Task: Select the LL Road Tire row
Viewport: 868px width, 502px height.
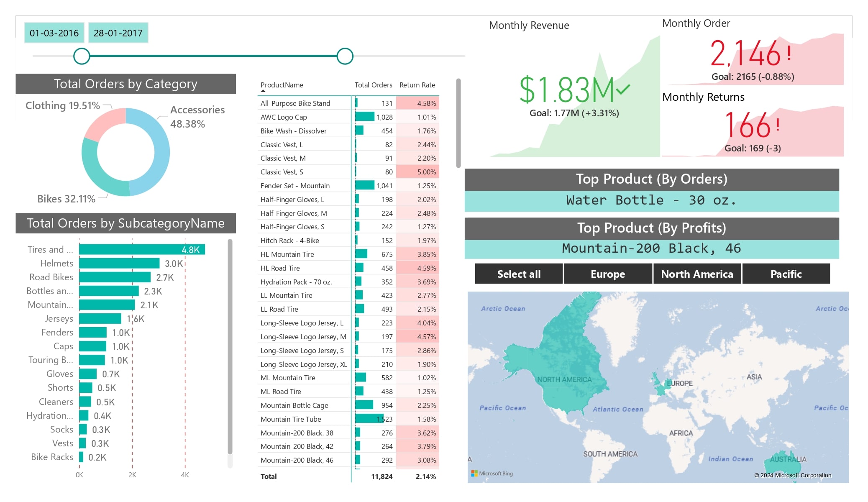Action: tap(348, 309)
